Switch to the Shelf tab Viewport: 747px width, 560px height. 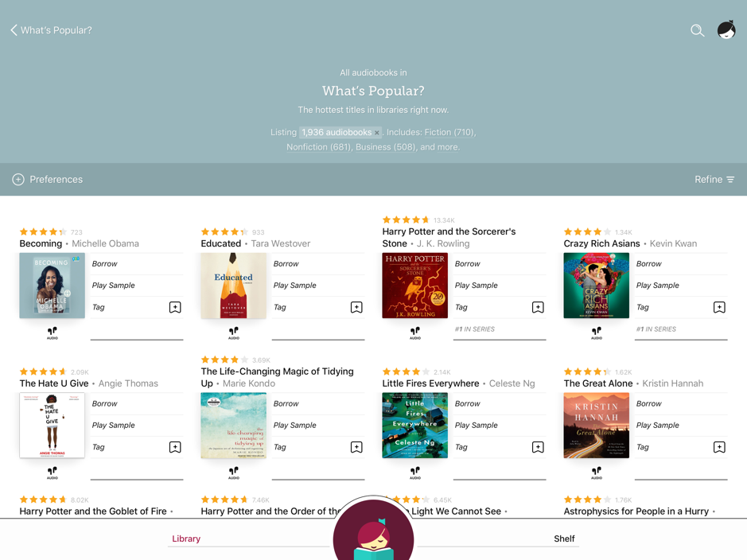[x=564, y=539]
